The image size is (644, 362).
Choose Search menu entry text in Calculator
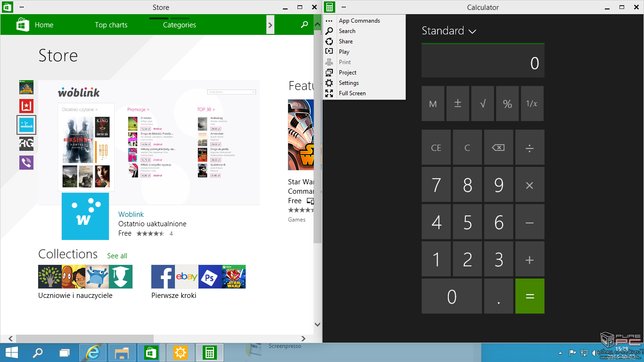click(347, 31)
